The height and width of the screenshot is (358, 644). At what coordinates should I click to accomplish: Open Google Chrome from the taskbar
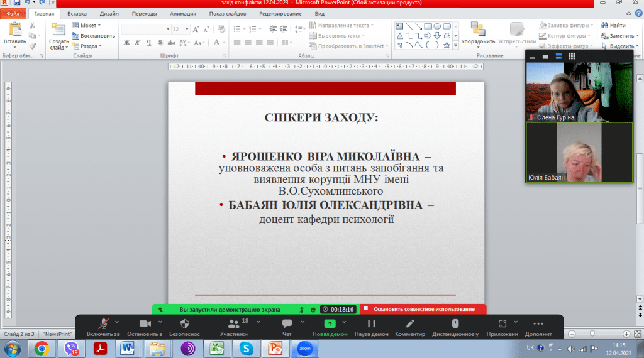(x=42, y=347)
